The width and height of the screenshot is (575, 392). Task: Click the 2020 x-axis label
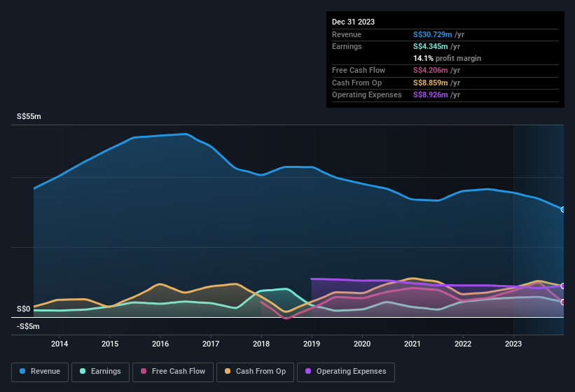[x=362, y=344]
